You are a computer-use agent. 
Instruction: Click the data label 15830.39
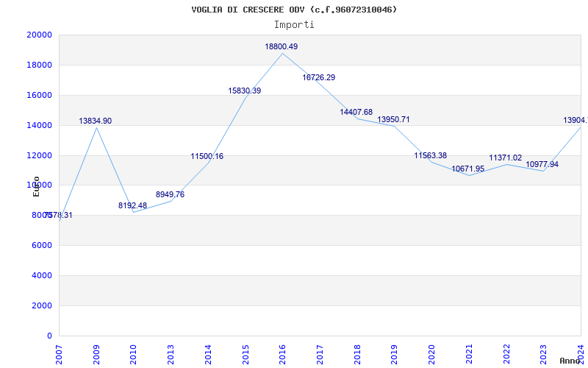pyautogui.click(x=245, y=91)
